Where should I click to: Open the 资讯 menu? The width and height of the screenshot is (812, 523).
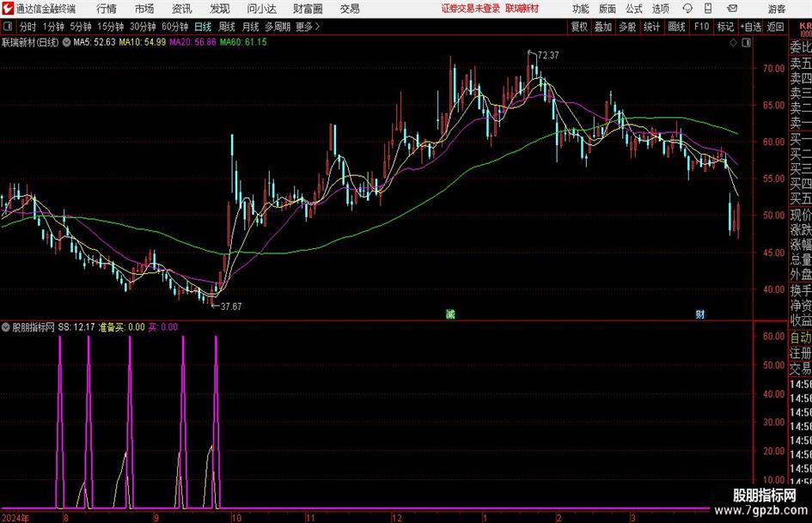pos(182,9)
